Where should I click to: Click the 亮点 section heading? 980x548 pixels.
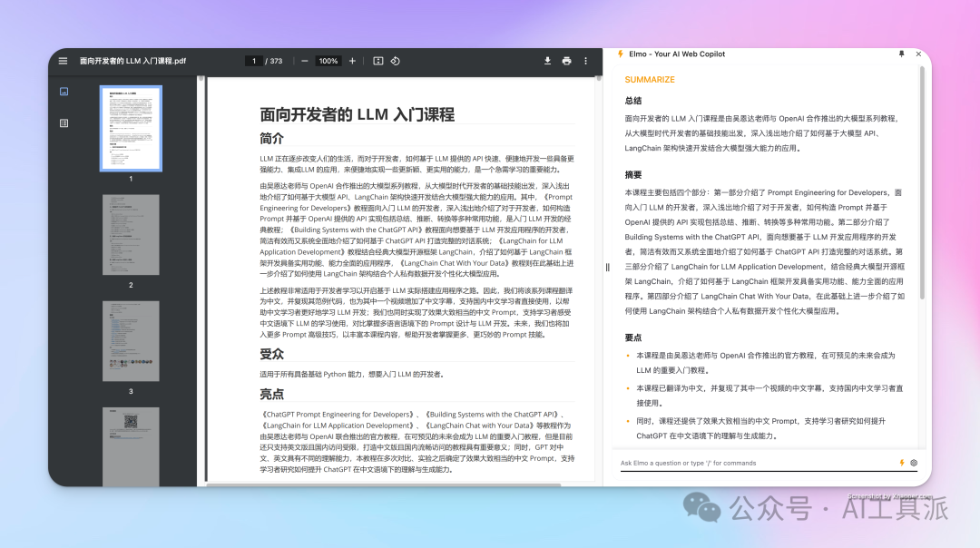(272, 395)
